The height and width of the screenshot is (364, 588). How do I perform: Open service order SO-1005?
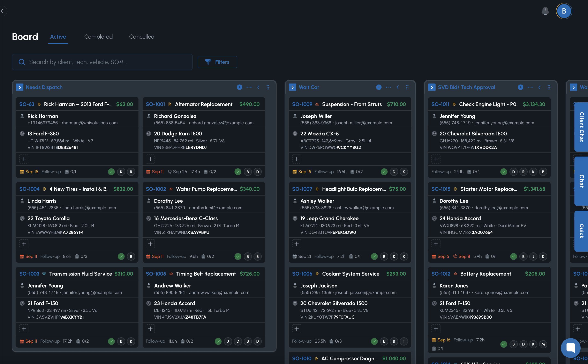pos(156,274)
